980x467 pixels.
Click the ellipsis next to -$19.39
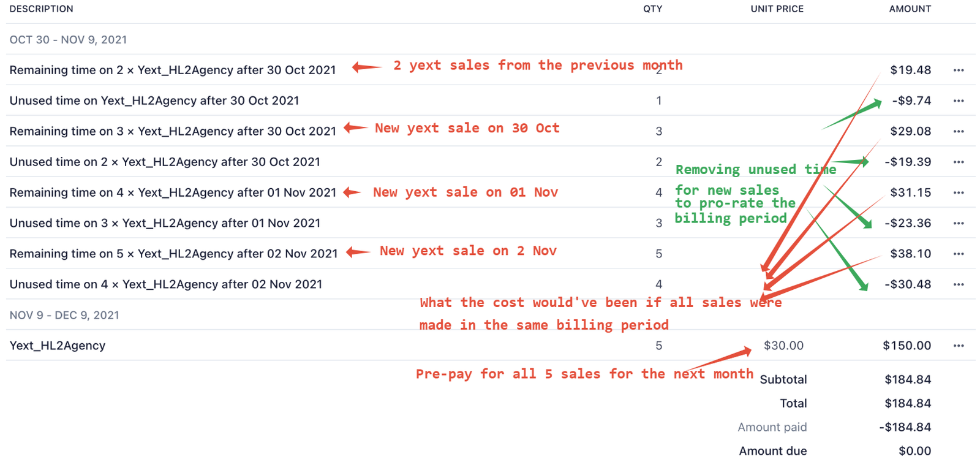point(959,162)
